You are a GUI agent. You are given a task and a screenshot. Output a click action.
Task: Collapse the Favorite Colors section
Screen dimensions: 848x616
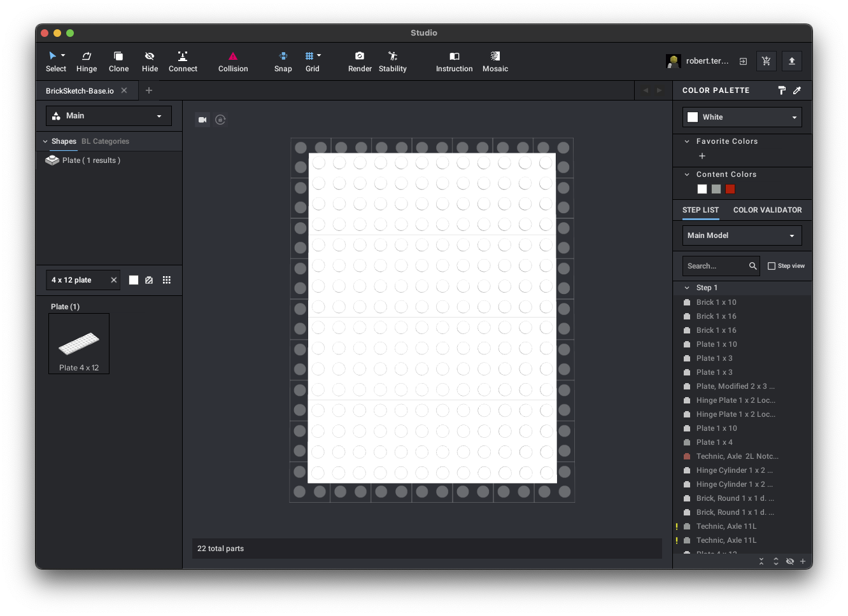[x=687, y=141]
